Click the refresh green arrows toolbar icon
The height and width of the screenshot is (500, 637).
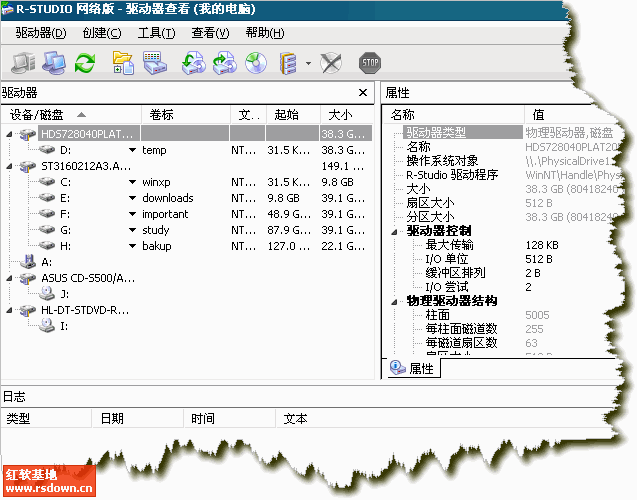point(85,64)
